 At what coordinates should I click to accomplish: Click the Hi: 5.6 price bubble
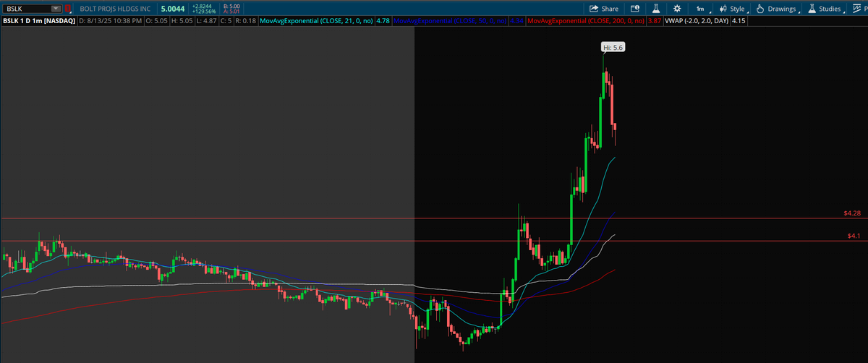pyautogui.click(x=613, y=47)
